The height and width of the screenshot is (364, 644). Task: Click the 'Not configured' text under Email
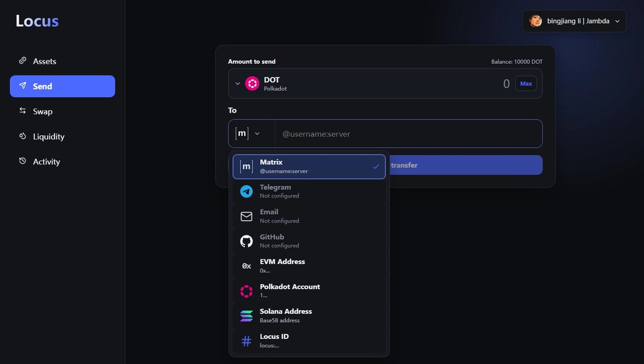coord(280,221)
